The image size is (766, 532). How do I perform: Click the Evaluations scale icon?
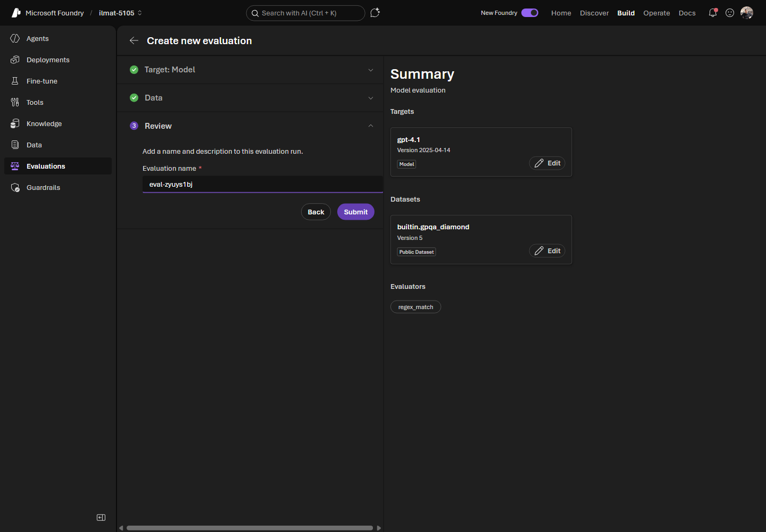click(15, 166)
